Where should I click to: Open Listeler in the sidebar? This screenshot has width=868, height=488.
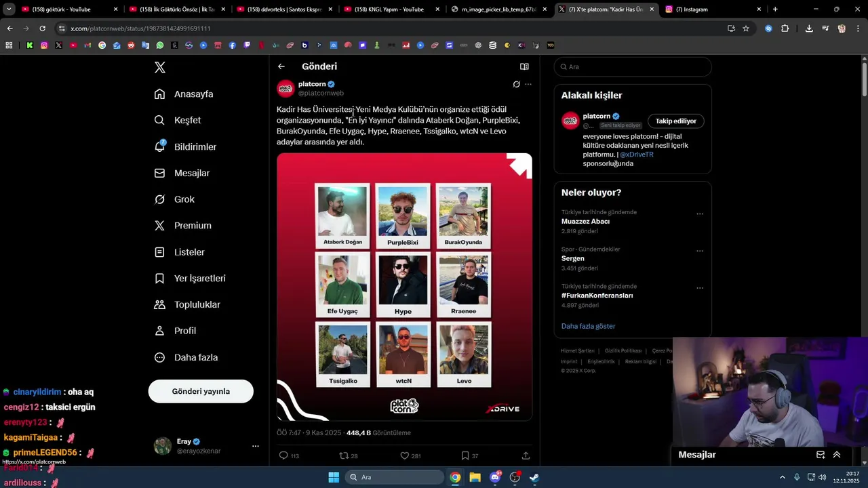[179, 252]
